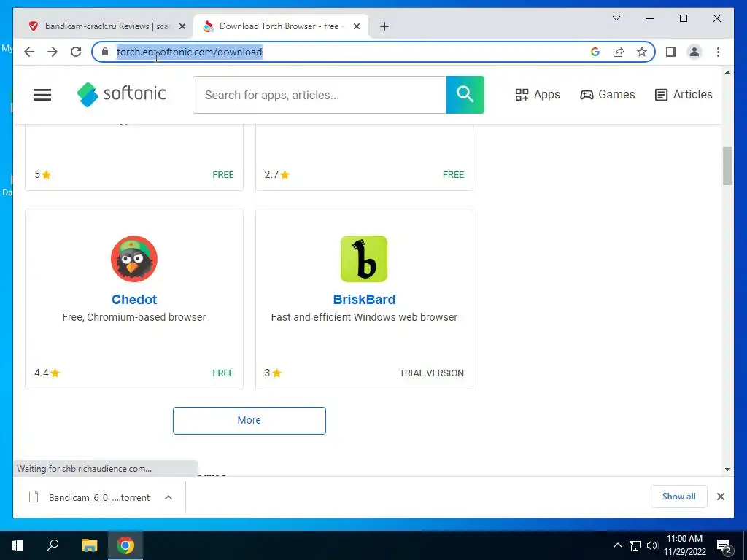Select the Download Torch Browser tab
This screenshot has width=747, height=560.
[x=281, y=26]
